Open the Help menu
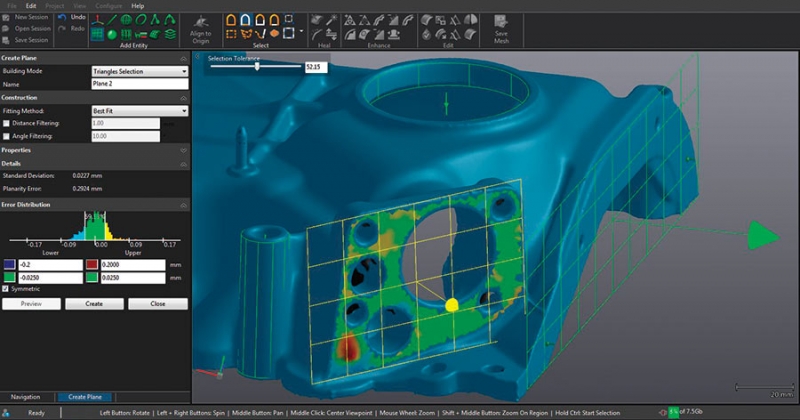Viewport: 800px width, 420px height. point(137,5)
